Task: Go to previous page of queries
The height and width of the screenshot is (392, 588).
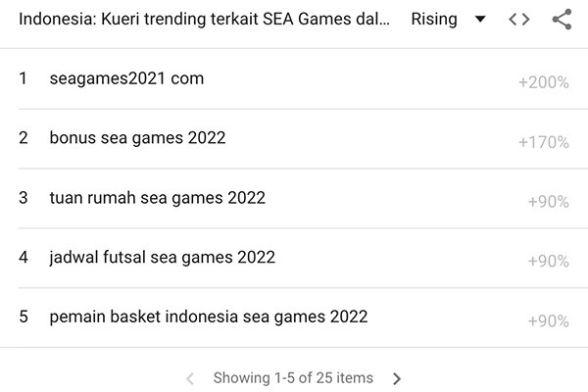Action: tap(190, 378)
